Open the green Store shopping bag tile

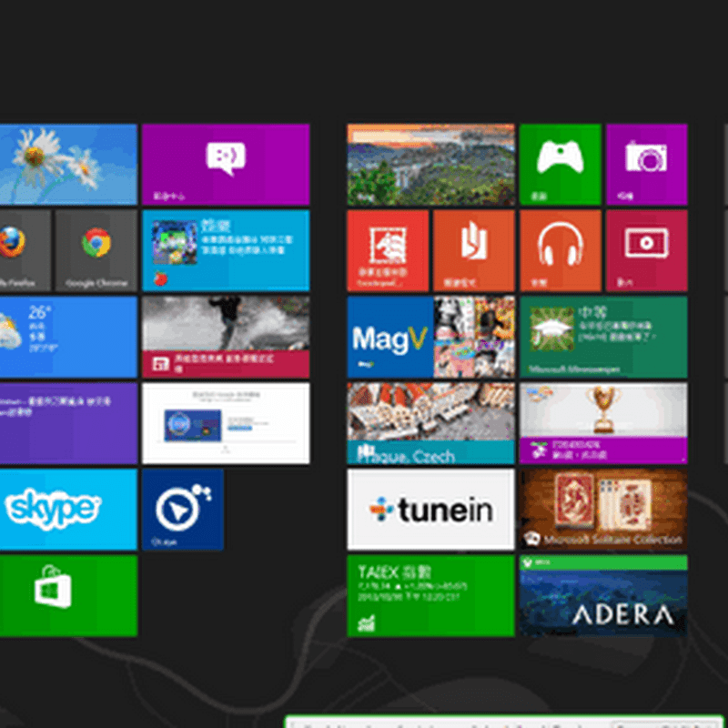(68, 596)
